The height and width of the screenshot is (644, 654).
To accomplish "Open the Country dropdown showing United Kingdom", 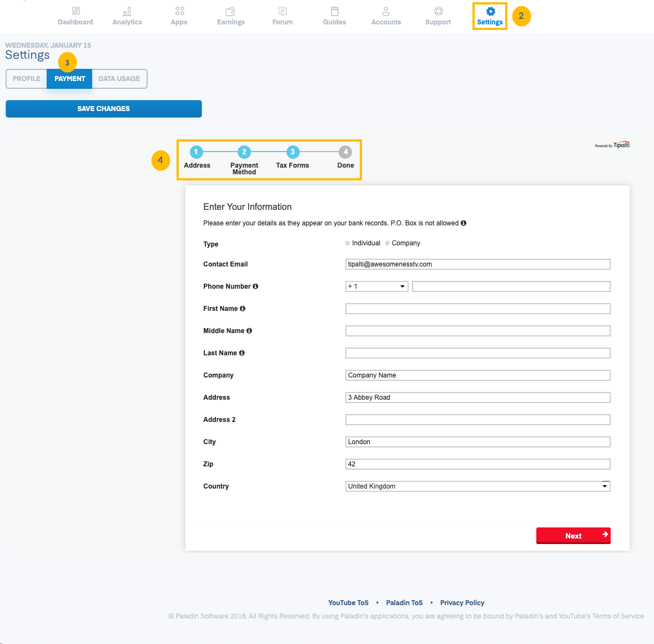I will click(477, 486).
